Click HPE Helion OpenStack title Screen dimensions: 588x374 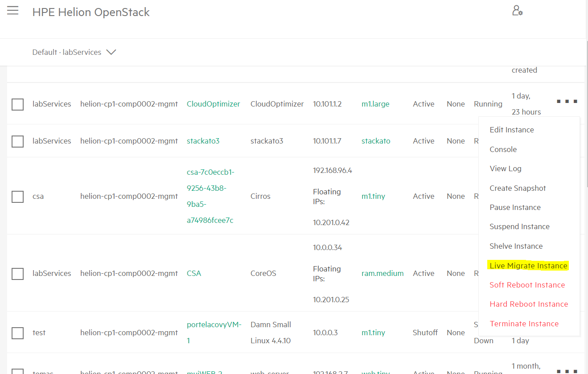tap(91, 12)
